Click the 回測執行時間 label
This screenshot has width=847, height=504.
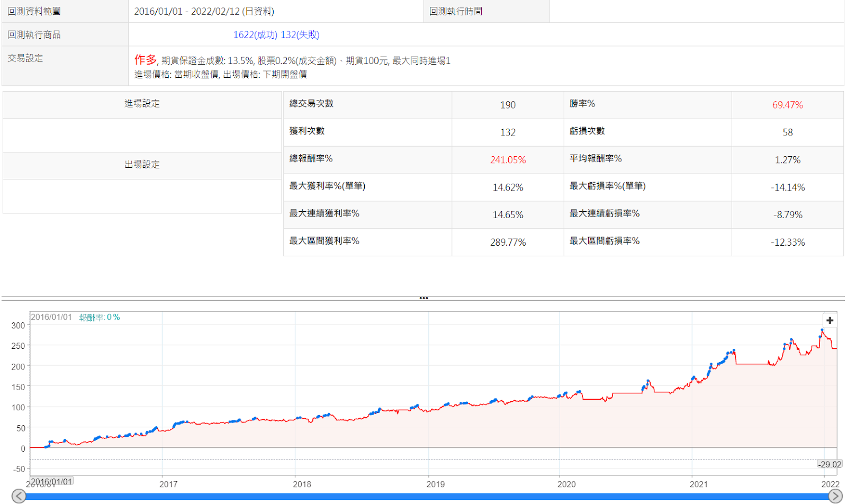coord(456,11)
